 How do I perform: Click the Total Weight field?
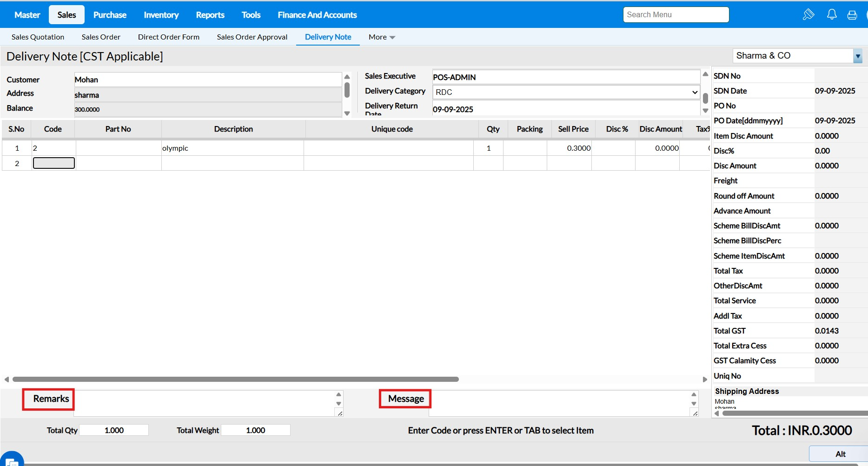click(256, 430)
